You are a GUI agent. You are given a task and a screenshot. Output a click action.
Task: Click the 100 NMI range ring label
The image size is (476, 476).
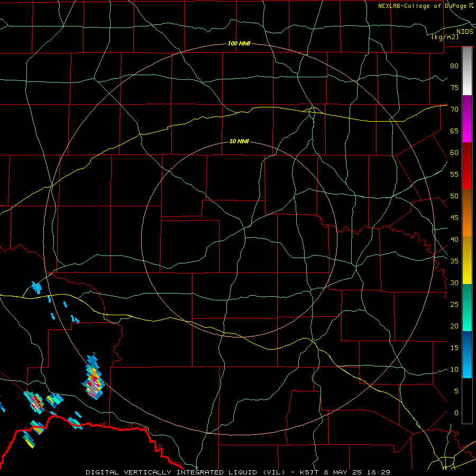239,43
